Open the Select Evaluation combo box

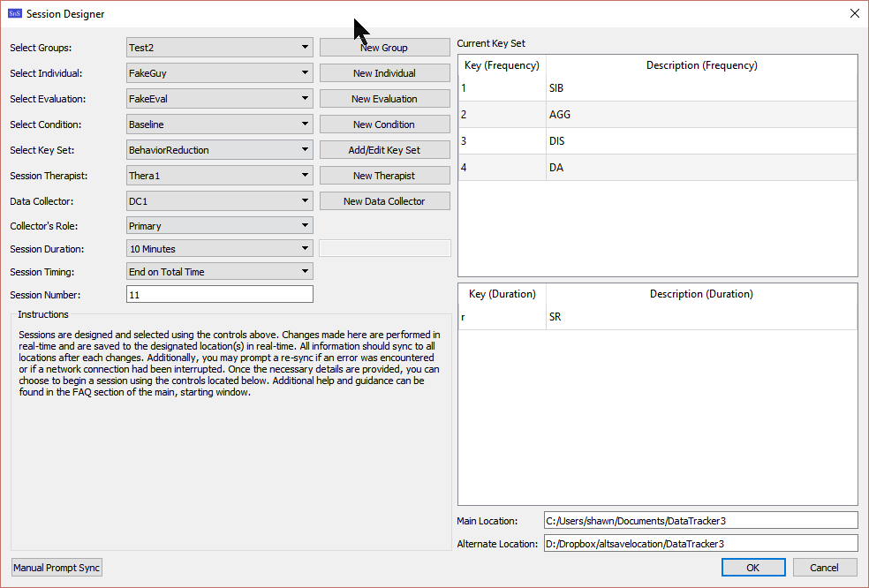click(219, 99)
